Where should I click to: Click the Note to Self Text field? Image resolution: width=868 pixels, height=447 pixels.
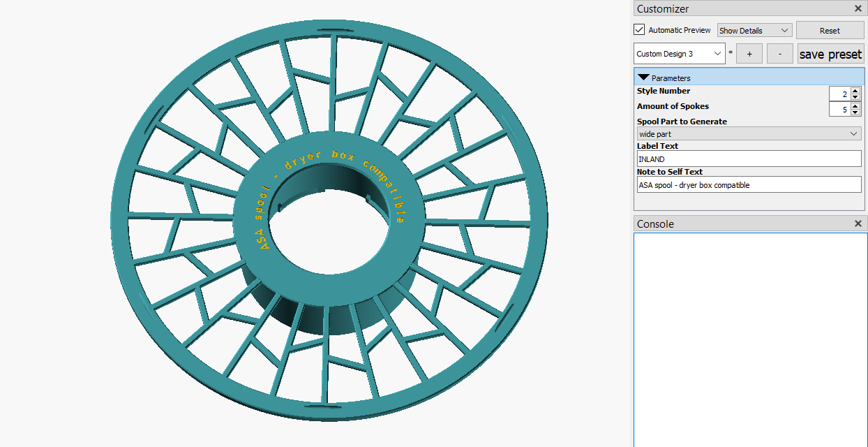(749, 184)
